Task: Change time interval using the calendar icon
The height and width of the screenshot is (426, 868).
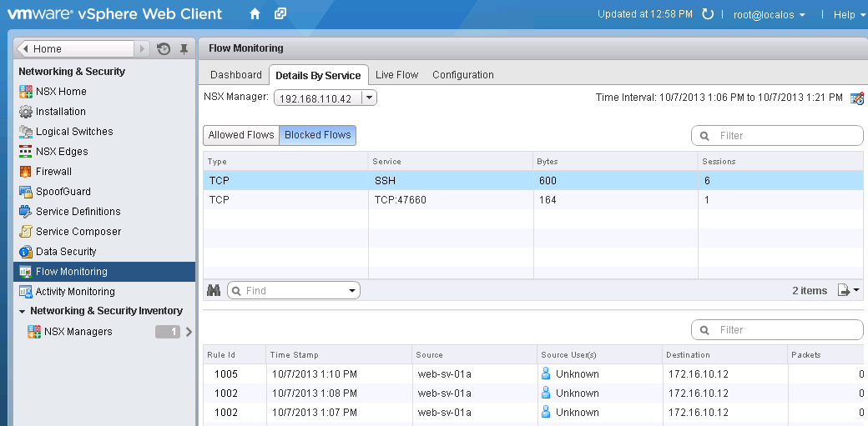Action: (x=856, y=98)
